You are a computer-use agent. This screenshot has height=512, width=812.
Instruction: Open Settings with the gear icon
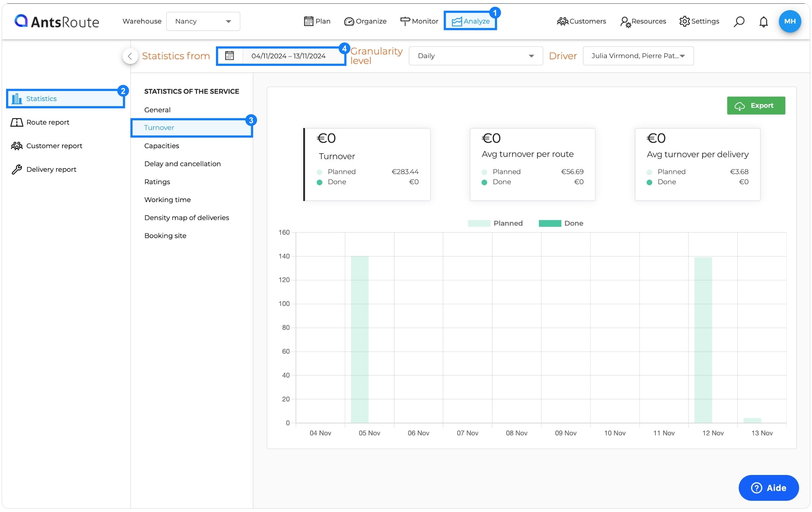[699, 21]
